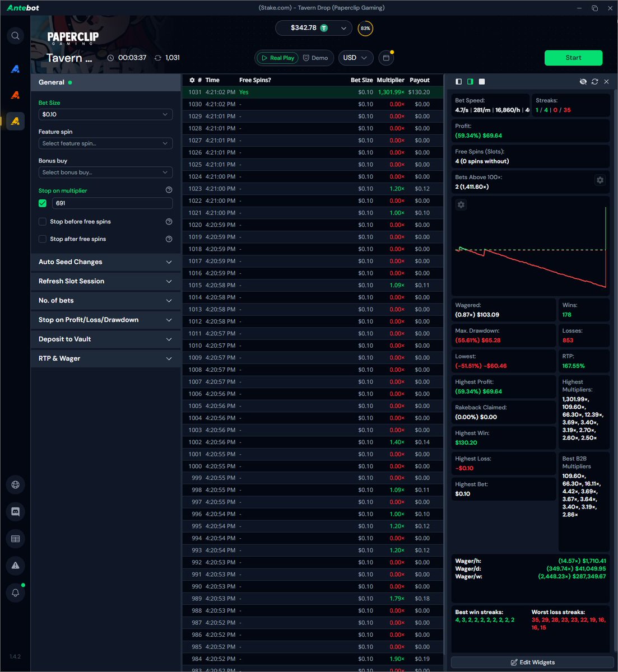Open the warning triangle icon in the sidebar
The width and height of the screenshot is (618, 672).
tap(15, 566)
